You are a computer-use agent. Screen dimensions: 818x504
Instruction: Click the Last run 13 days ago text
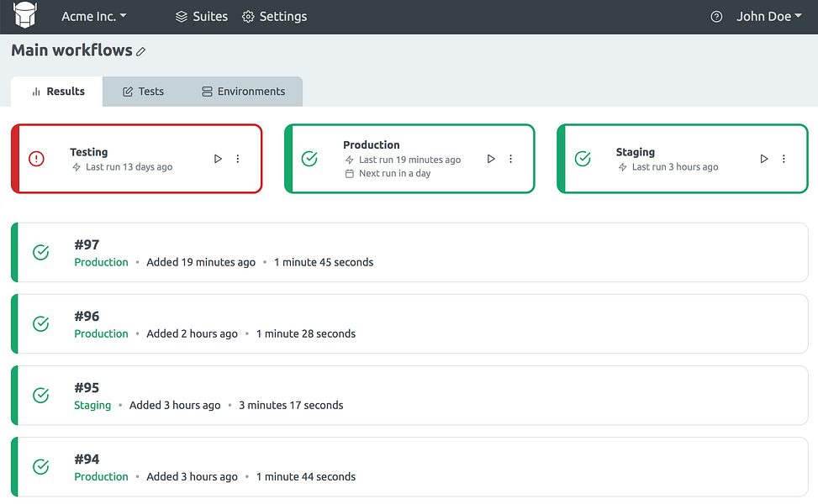(x=129, y=167)
